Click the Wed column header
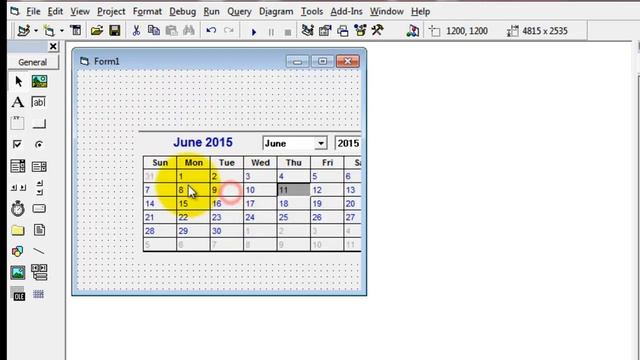Screen dimensions: 640x360 click(260, 162)
